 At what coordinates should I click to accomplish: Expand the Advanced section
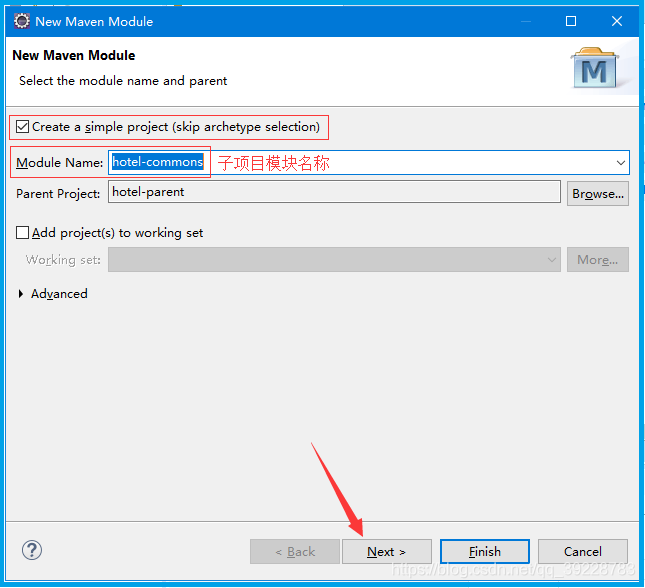click(x=20, y=294)
